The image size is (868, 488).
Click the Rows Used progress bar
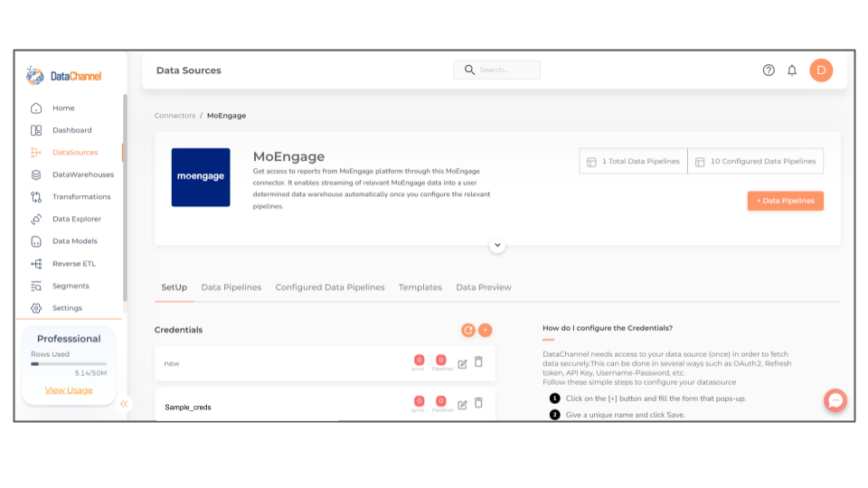[x=69, y=364]
